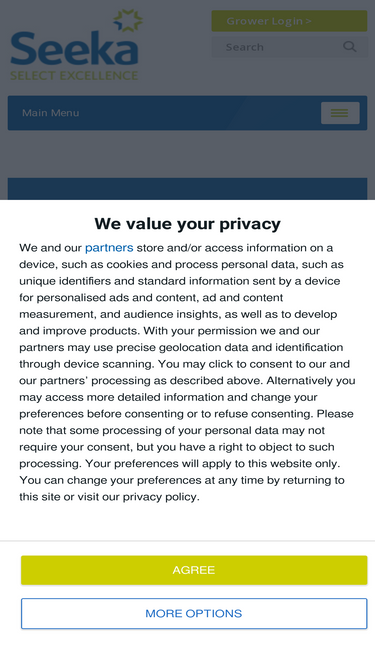This screenshot has height=667, width=375.
Task: Select the Main Menu label
Action: coord(51,113)
